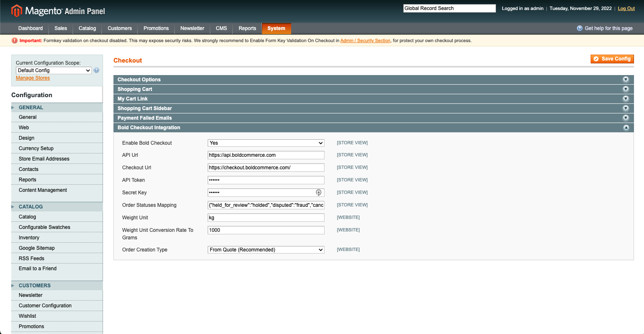The width and height of the screenshot is (644, 334).
Task: Collapse the GENERAL sidebar group
Action: (57, 108)
